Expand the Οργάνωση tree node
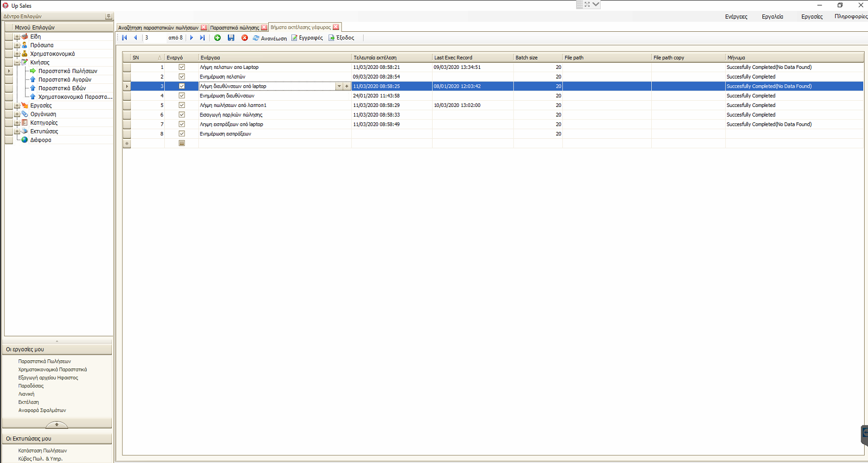 click(17, 114)
